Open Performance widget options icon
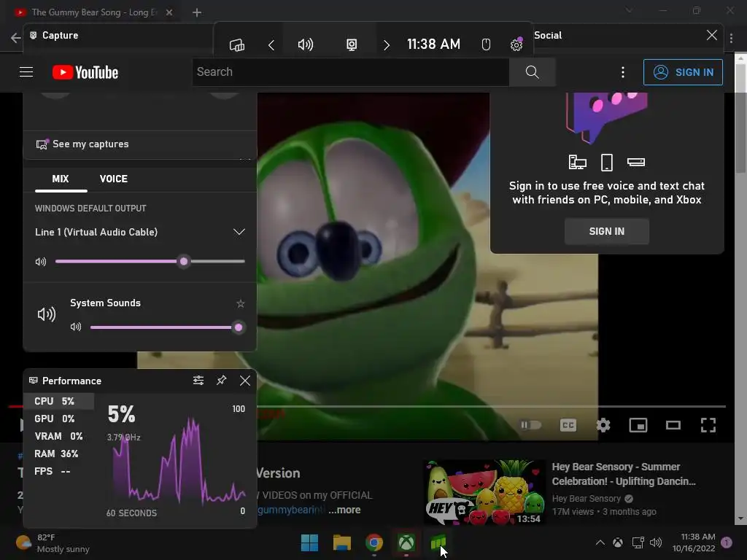 click(198, 381)
